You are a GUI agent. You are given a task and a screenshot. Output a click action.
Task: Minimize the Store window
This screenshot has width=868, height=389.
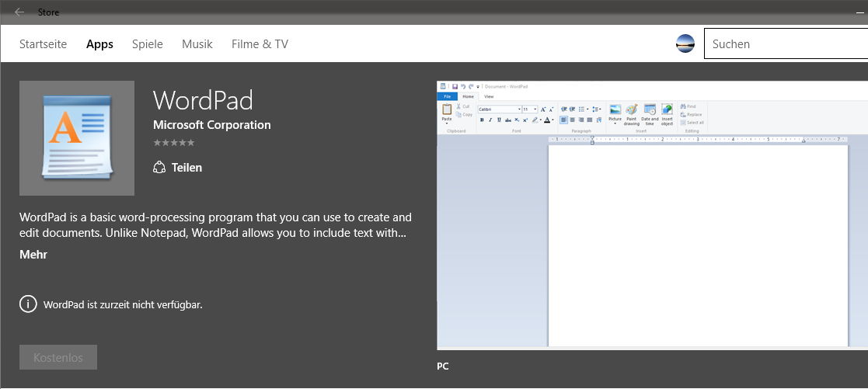pyautogui.click(x=859, y=12)
